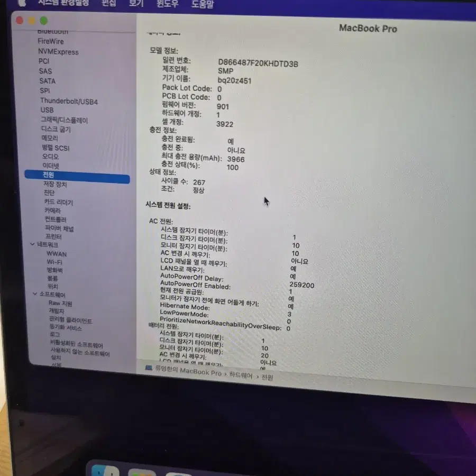
Task: Click device name value bq20z451
Action: [x=234, y=81]
